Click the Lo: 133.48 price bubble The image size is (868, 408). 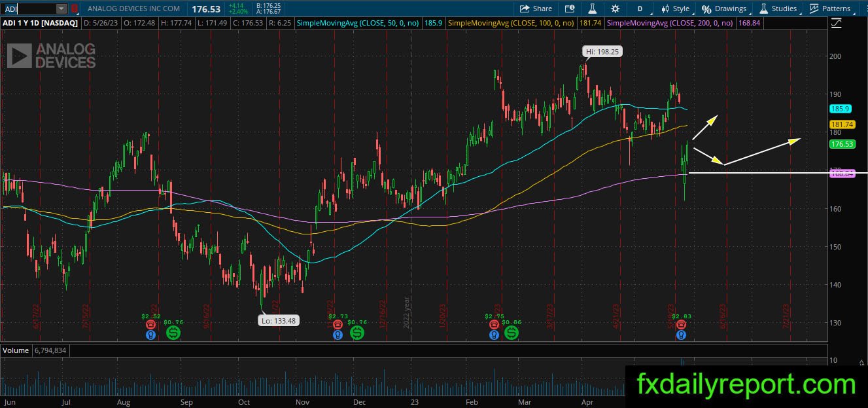click(280, 320)
